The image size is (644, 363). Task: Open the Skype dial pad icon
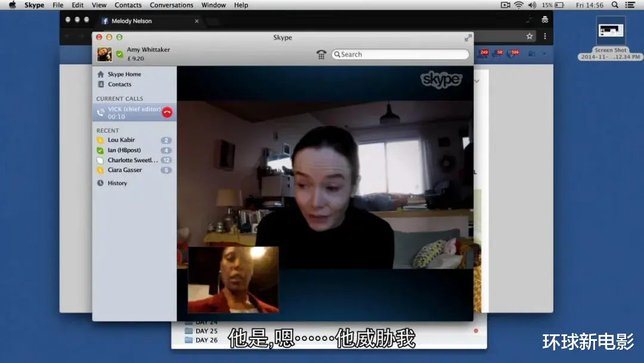pos(321,54)
